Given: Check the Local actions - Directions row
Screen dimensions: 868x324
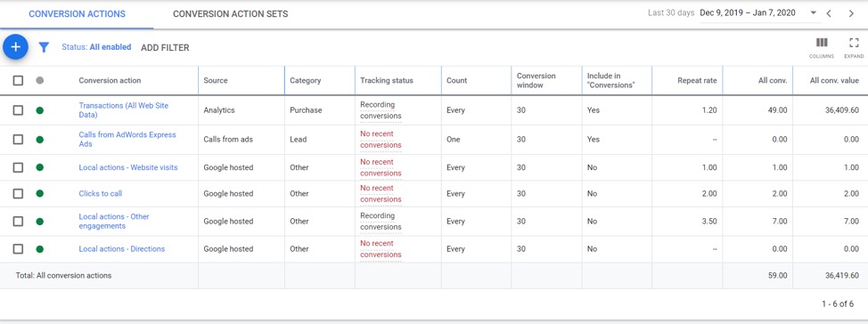Looking at the screenshot, I should click(x=18, y=249).
